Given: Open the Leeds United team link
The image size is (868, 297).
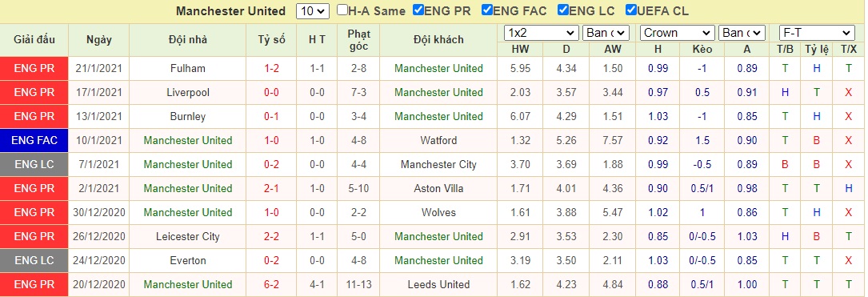Looking at the screenshot, I should click(x=439, y=284).
